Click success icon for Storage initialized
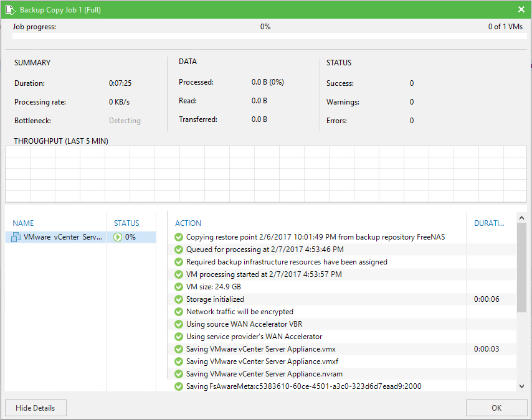532x420 pixels. 179,299
